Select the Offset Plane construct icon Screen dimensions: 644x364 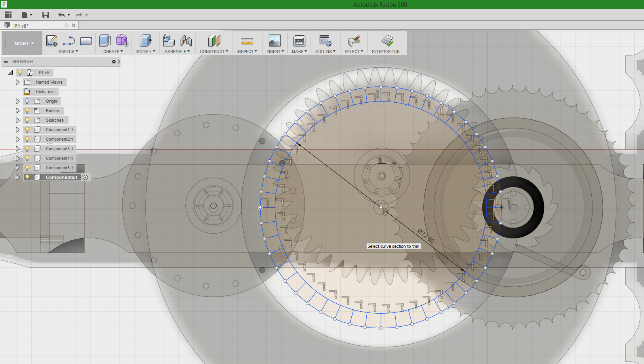point(214,40)
